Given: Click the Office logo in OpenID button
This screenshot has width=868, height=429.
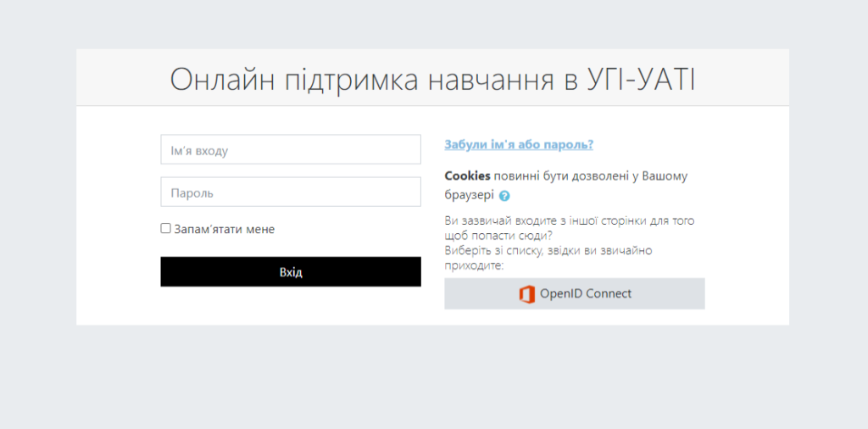Looking at the screenshot, I should (526, 294).
